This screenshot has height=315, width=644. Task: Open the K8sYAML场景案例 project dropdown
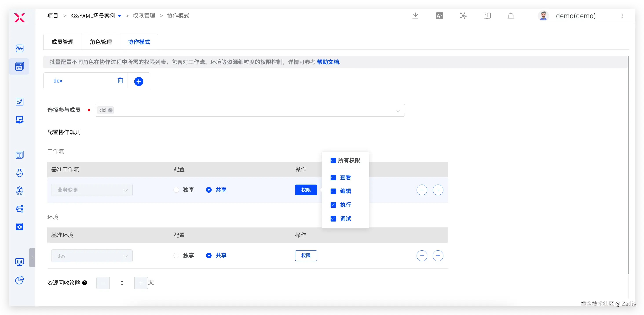coord(119,16)
